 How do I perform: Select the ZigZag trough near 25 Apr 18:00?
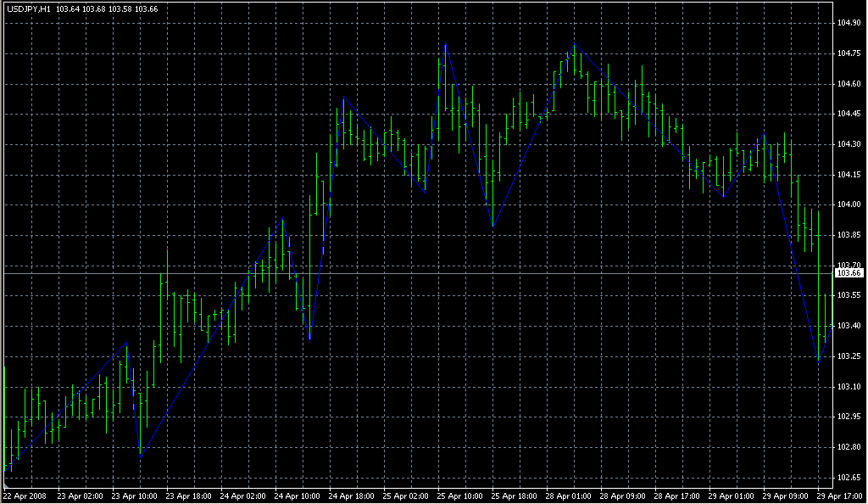(492, 227)
